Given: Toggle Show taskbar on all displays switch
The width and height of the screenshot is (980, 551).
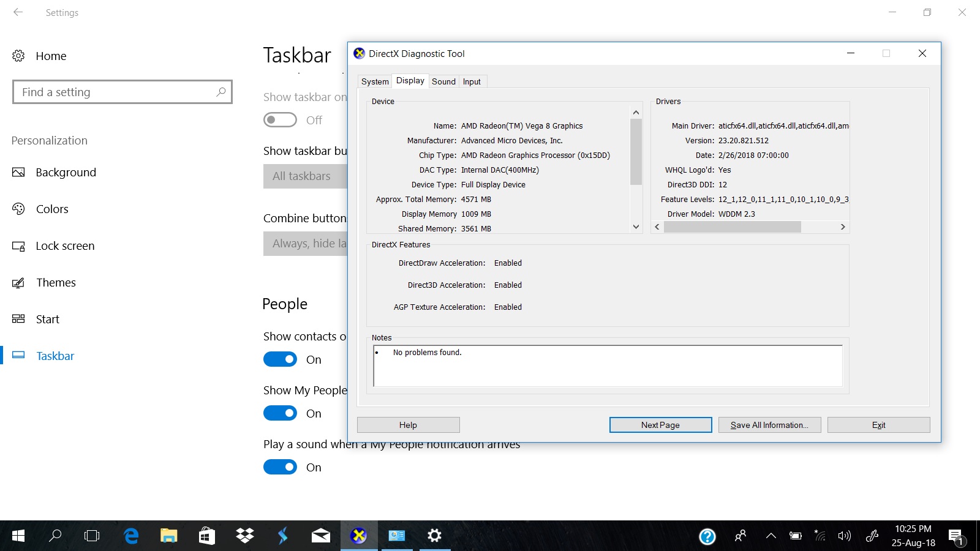Looking at the screenshot, I should (x=280, y=120).
